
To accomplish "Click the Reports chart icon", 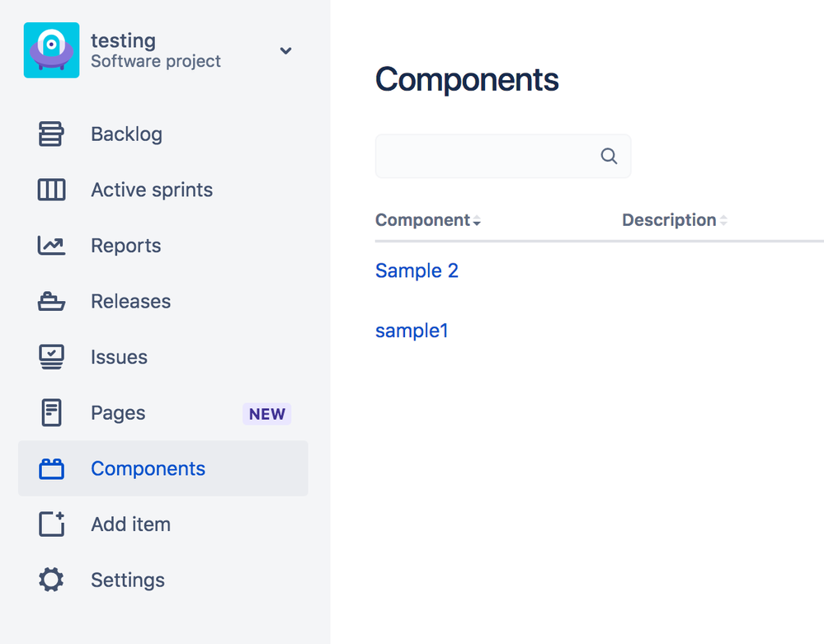I will [x=51, y=245].
